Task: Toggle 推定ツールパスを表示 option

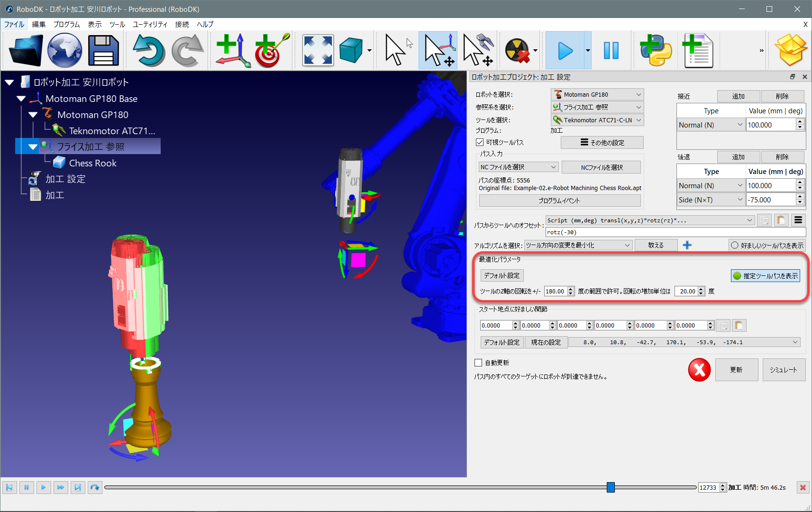Action: (766, 275)
